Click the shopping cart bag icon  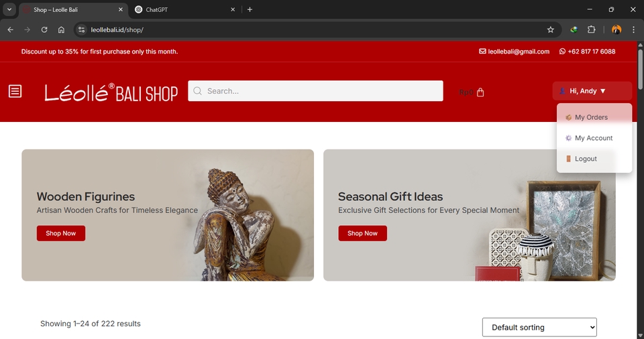click(x=480, y=92)
